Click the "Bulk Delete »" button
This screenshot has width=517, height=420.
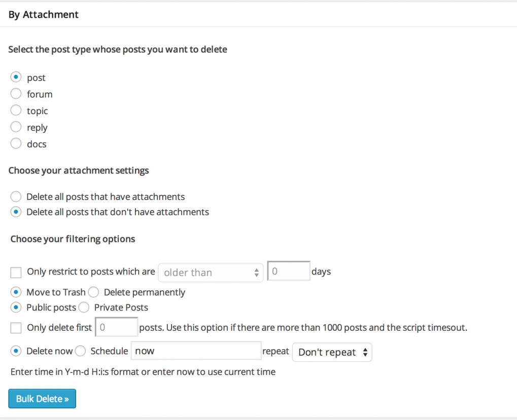[x=42, y=399]
